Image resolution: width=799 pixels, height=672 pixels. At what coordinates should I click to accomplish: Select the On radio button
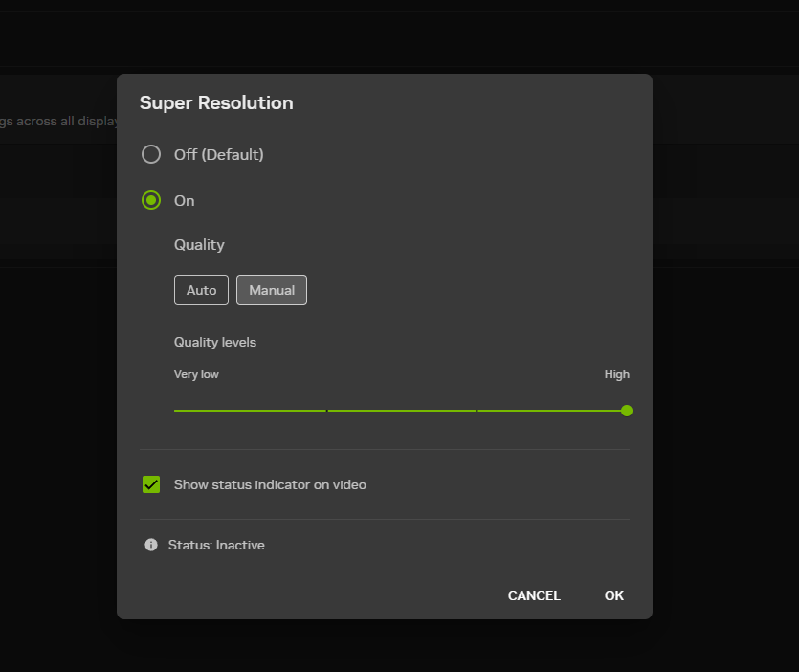[151, 200]
